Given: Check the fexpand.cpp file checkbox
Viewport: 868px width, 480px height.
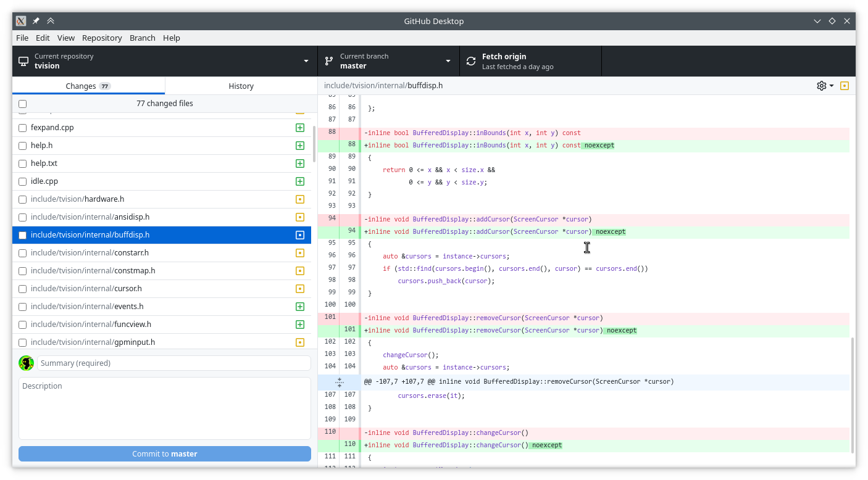Looking at the screenshot, I should 23,128.
